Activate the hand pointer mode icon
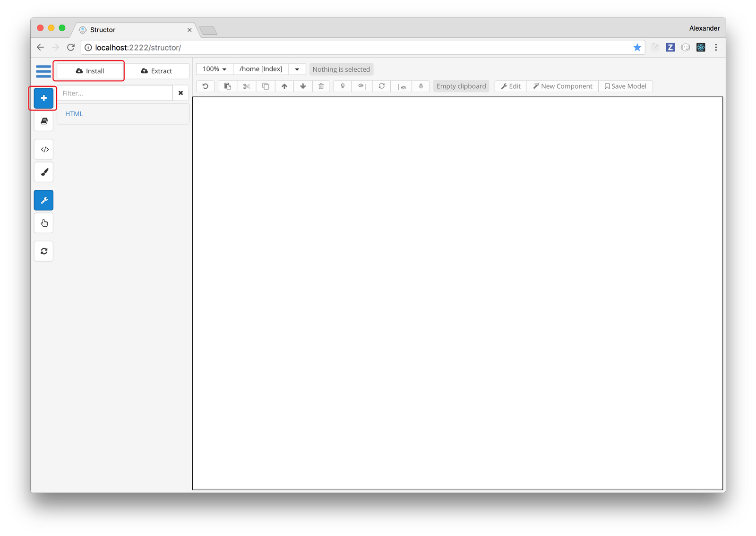756x536 pixels. (43, 223)
